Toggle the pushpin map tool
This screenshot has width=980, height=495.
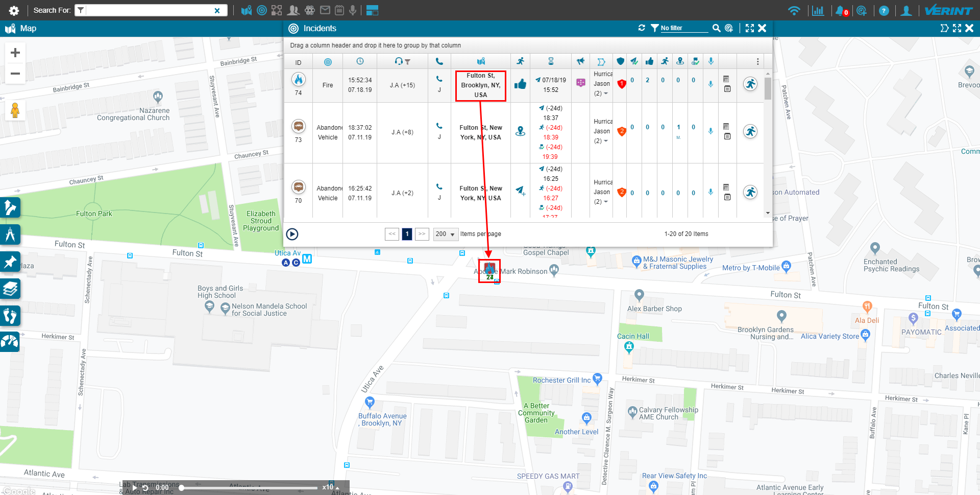[10, 262]
